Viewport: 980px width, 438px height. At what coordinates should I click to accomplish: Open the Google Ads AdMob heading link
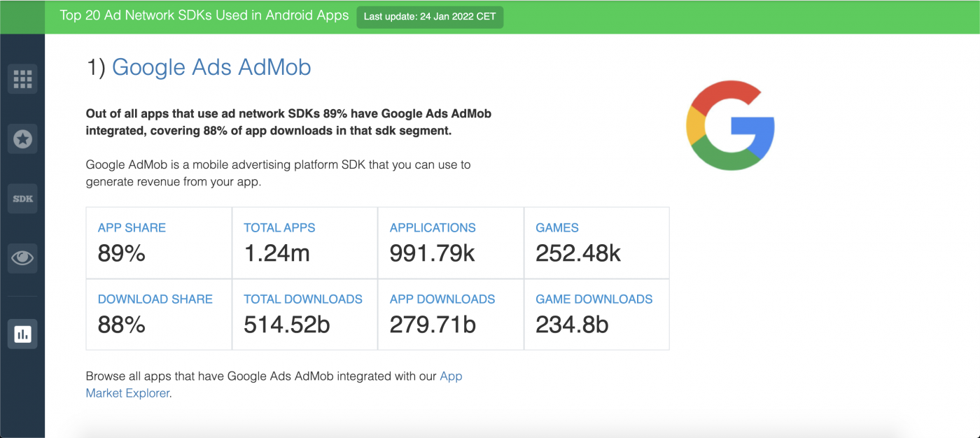tap(211, 67)
